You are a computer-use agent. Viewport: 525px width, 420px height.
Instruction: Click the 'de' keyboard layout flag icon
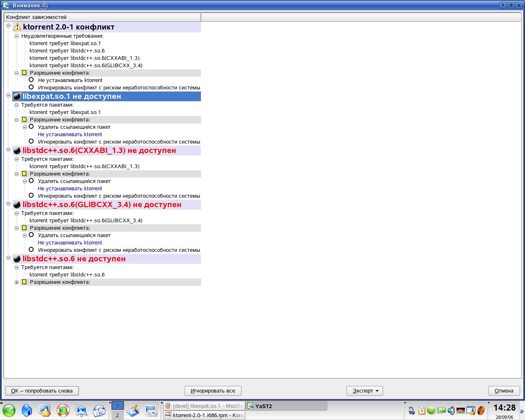tap(461, 410)
